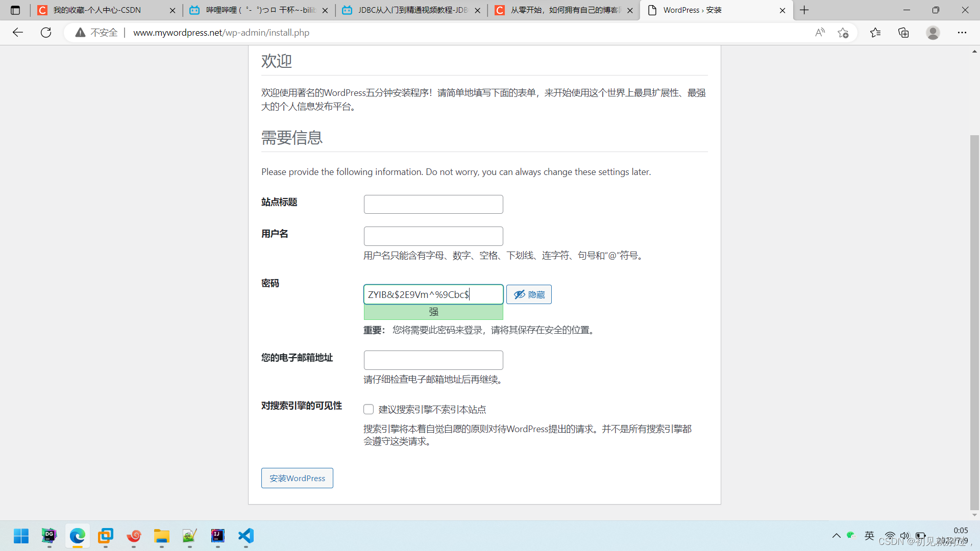The height and width of the screenshot is (551, 980).
Task: Click the read aloud icon in address bar
Action: [820, 33]
